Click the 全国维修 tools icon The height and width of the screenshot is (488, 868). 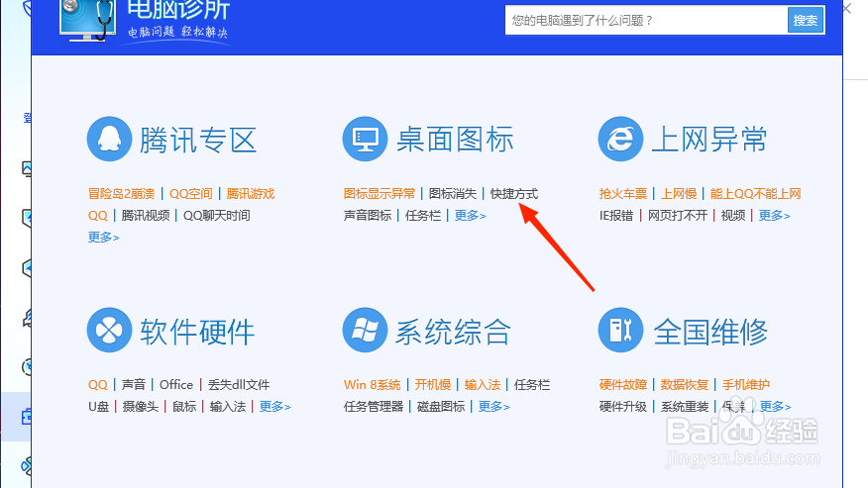[x=620, y=331]
